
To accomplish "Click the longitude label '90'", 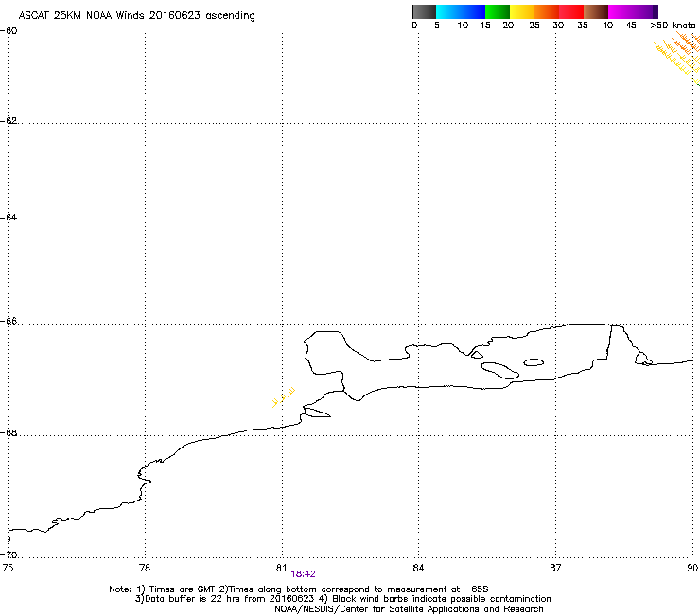I will point(692,568).
